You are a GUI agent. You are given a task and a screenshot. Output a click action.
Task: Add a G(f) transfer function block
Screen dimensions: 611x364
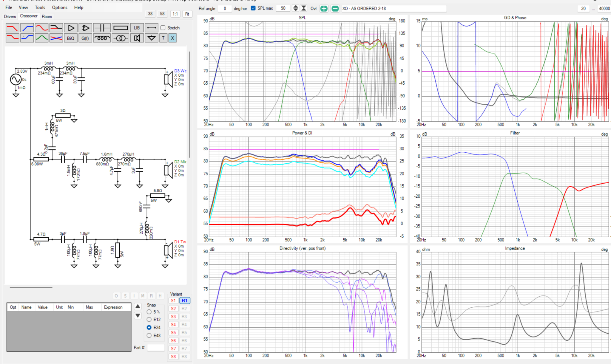[x=85, y=38]
